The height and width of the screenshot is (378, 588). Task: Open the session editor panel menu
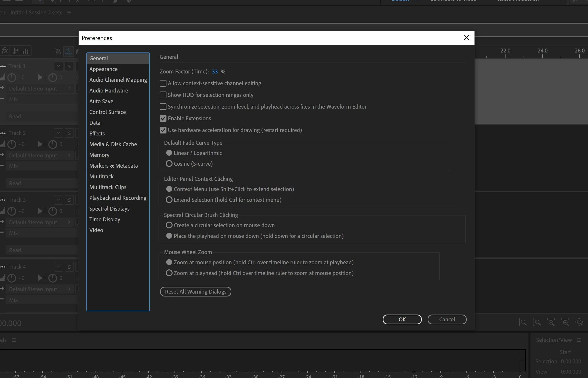pos(69,12)
